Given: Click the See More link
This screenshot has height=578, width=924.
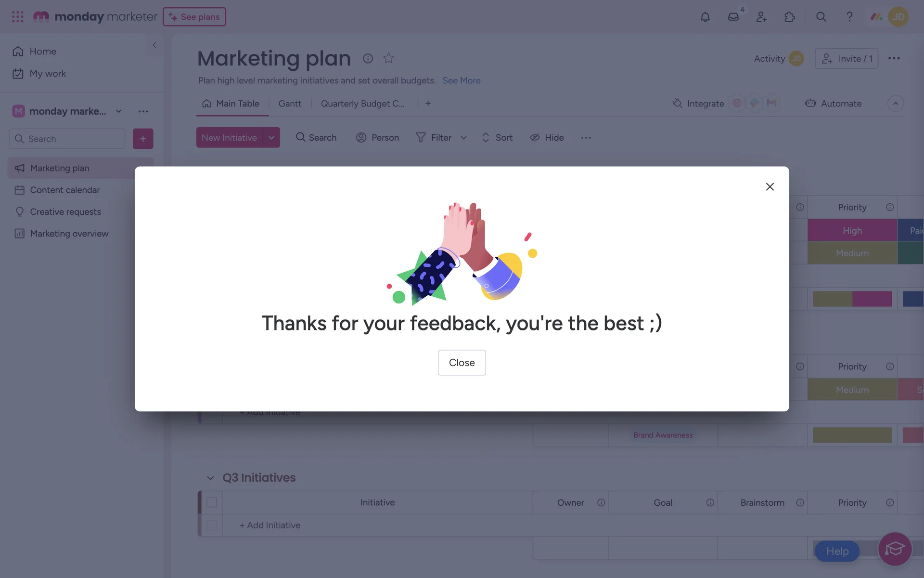Looking at the screenshot, I should click(x=461, y=80).
